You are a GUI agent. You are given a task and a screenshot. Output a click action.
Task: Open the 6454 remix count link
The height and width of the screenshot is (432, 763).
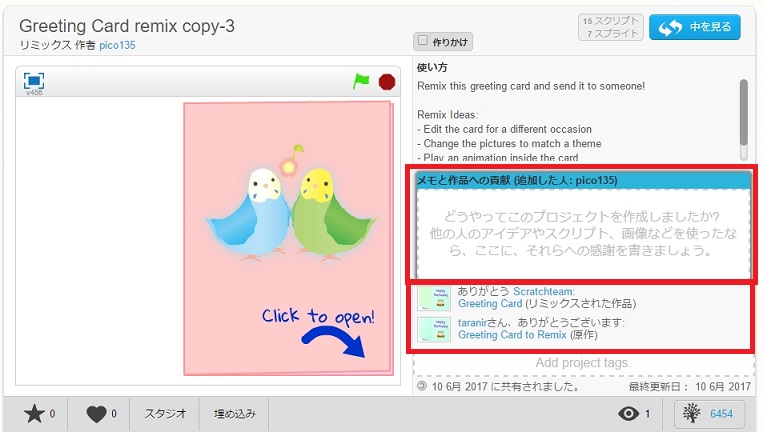[x=721, y=414]
